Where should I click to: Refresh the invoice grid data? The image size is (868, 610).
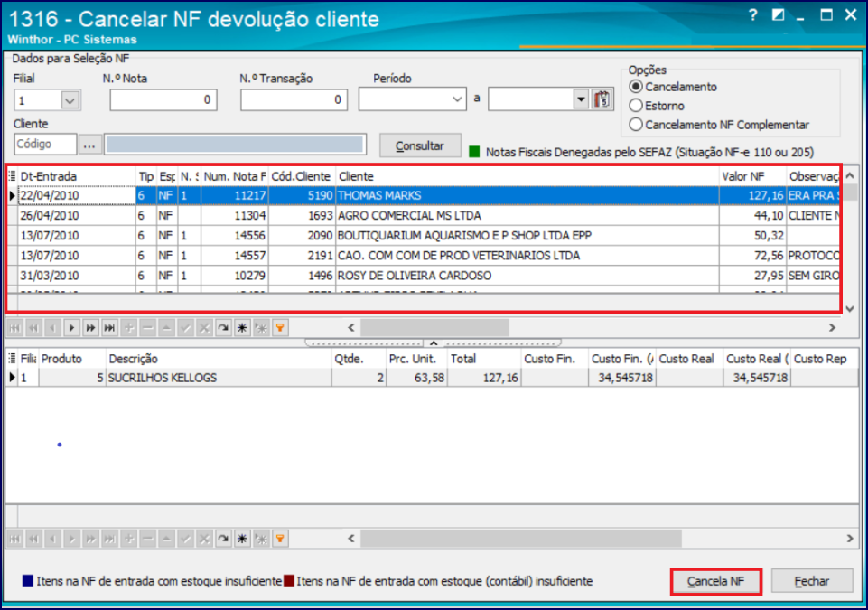point(223,328)
